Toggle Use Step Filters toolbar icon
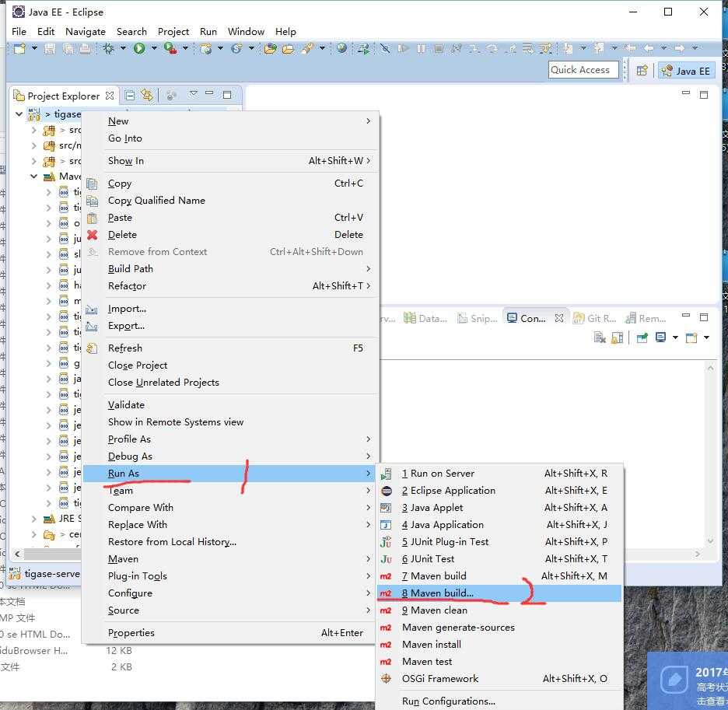The width and height of the screenshot is (728, 710). (x=545, y=48)
